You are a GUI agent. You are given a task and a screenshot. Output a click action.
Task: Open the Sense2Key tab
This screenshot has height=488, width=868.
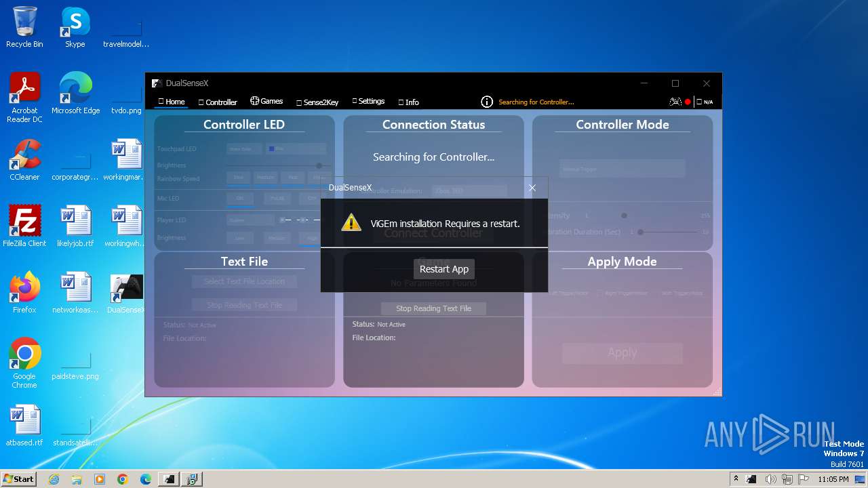pos(317,102)
